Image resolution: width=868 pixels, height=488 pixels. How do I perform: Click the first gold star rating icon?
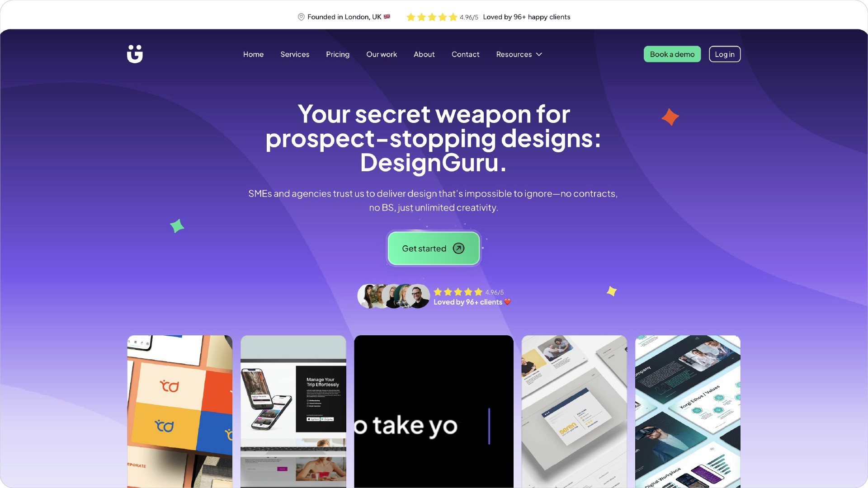411,17
